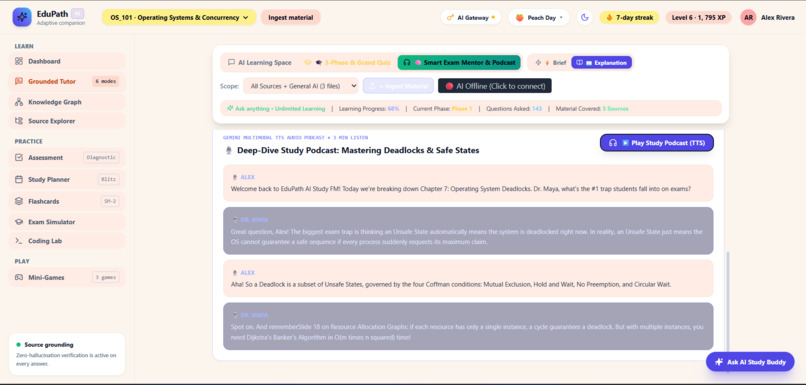
Task: Click the Study Planner calendar icon
Action: pyautogui.click(x=19, y=179)
